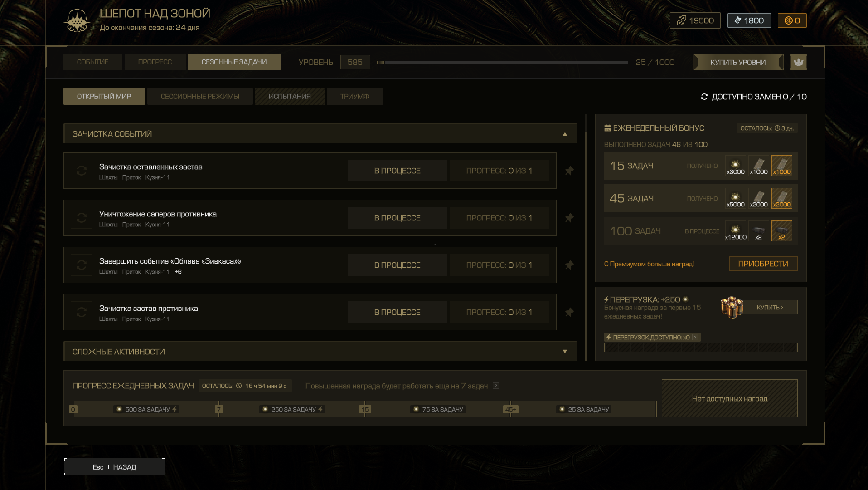Switch to the Событие tab
The width and height of the screenshot is (868, 490).
pos(93,62)
